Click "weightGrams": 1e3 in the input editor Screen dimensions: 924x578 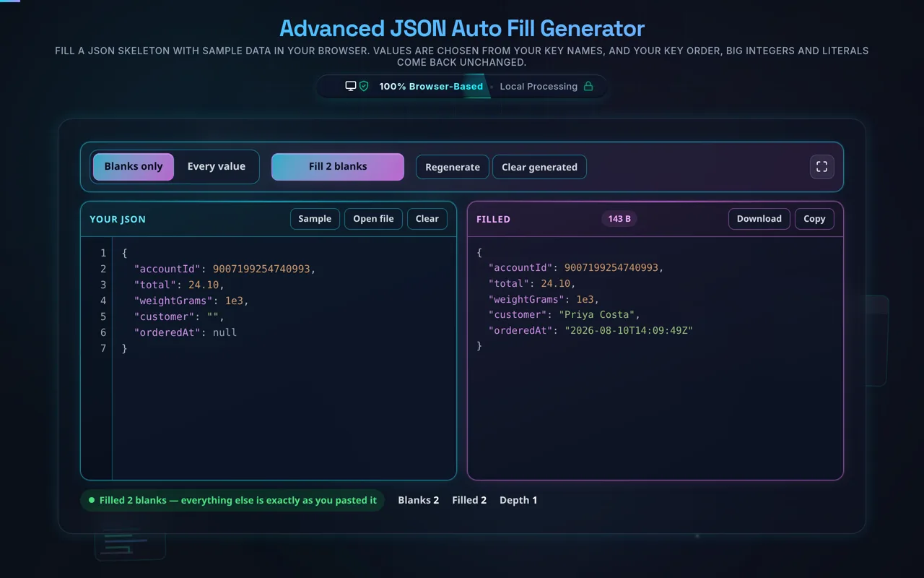pos(191,301)
